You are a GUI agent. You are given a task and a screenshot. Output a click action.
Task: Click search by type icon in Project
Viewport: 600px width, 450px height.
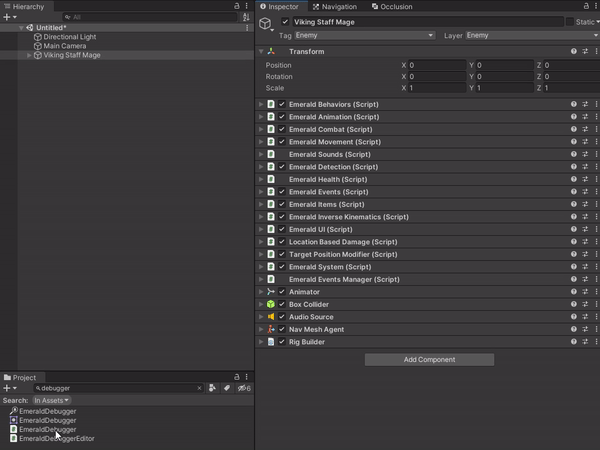point(212,388)
